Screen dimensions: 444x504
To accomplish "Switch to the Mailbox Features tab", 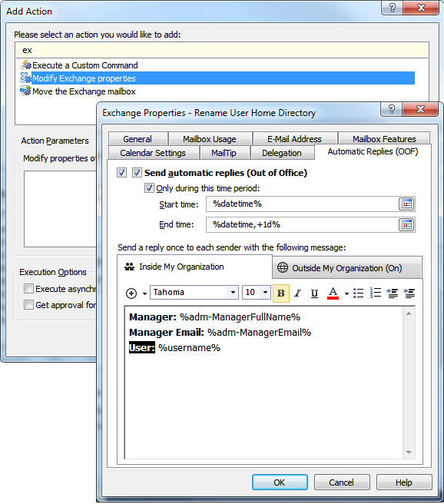I will point(384,139).
